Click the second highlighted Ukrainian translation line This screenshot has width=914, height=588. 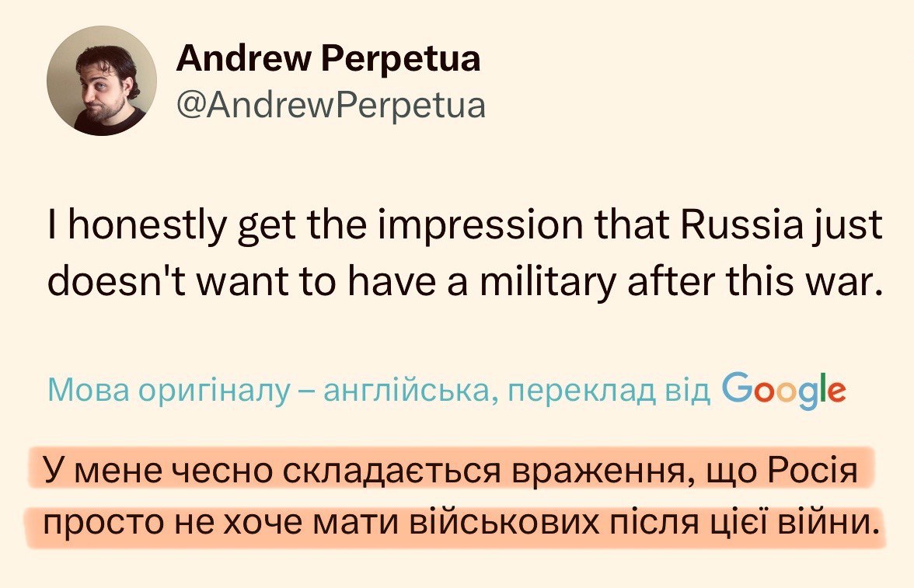coord(455,524)
